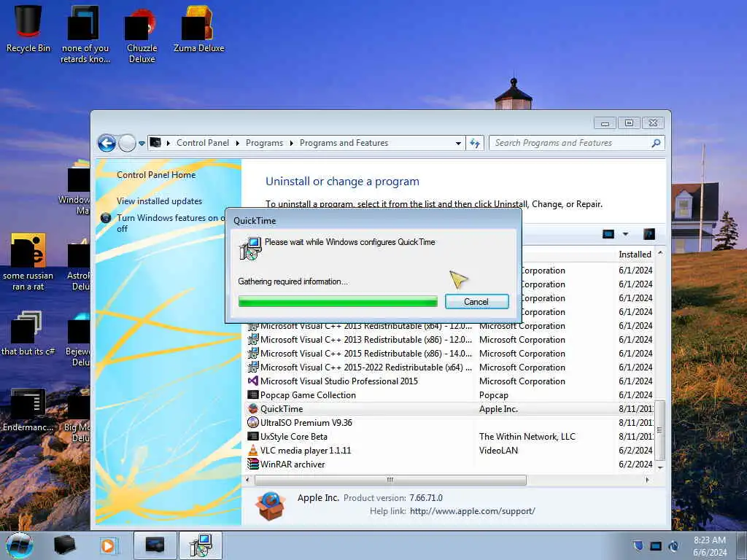Click the Help icon in the list toolbar
The height and width of the screenshot is (560, 747).
[x=649, y=234]
